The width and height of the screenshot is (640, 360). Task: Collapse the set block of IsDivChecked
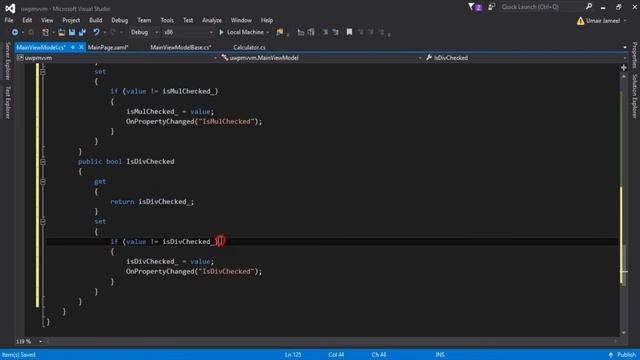point(43,222)
